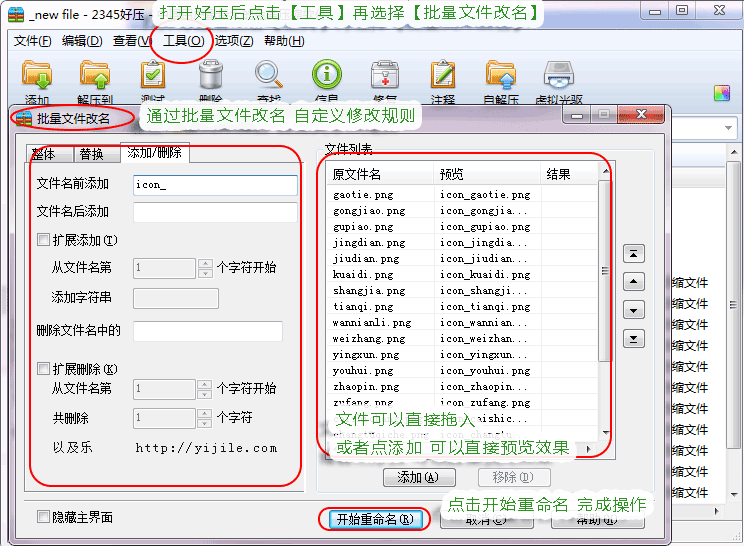
Task: Click the 文件名前添加 input field
Action: point(215,185)
